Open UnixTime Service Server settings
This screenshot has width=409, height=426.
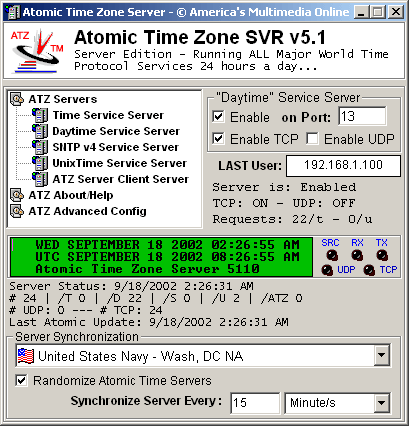pyautogui.click(x=120, y=163)
